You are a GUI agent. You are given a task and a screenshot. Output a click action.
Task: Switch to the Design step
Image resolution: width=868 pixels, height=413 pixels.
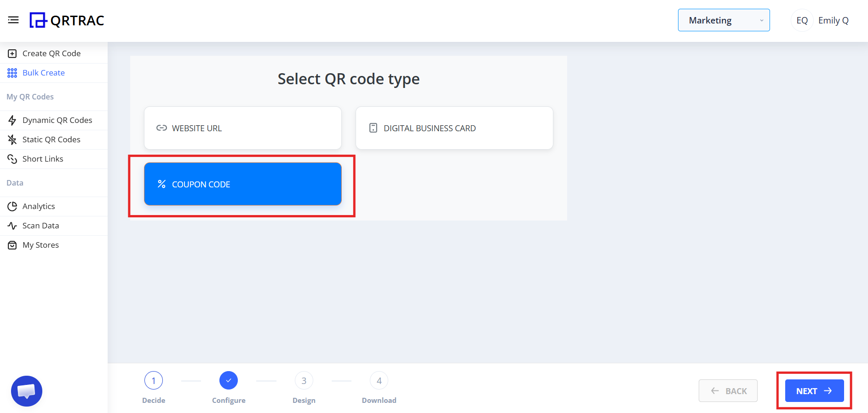click(x=304, y=380)
